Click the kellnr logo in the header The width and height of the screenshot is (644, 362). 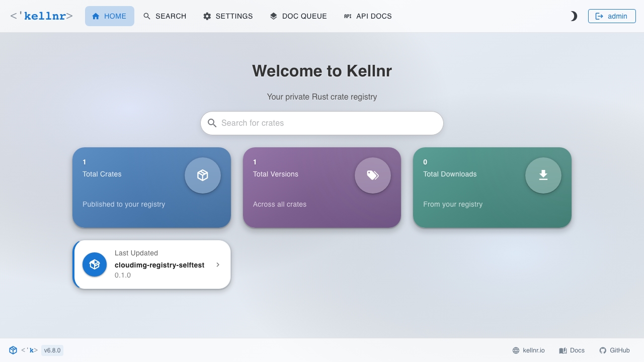click(41, 16)
